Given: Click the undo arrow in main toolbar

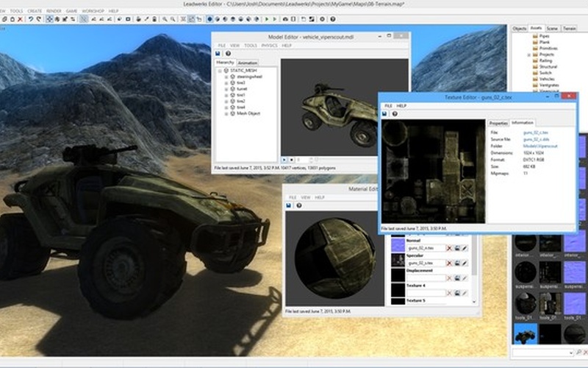Looking at the screenshot, I should [30, 19].
